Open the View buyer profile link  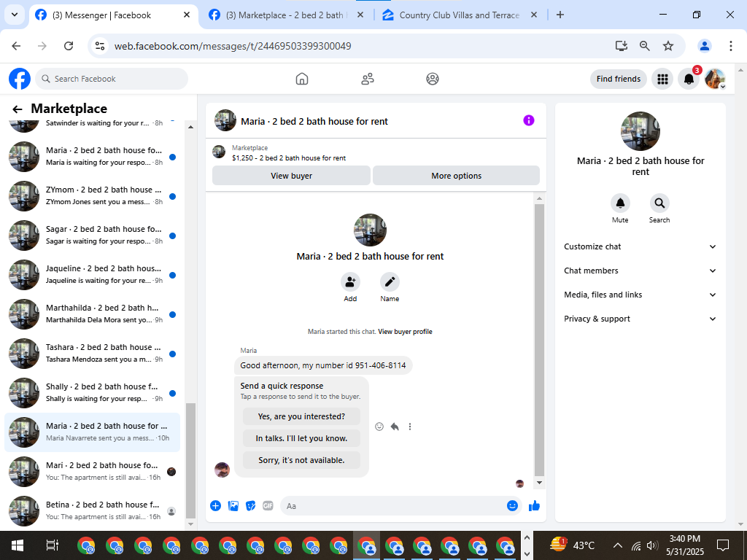pos(405,332)
